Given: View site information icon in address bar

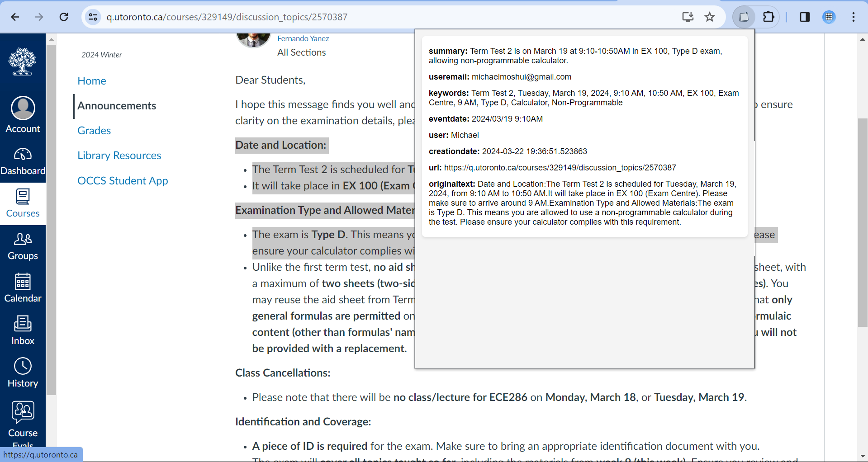Looking at the screenshot, I should point(93,17).
